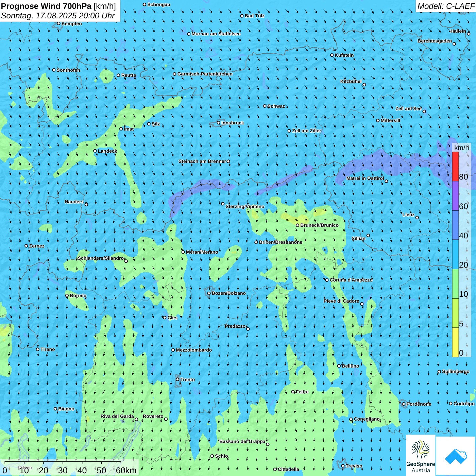
Task: Click the Bozen/Bolzano city marker
Action: pyautogui.click(x=209, y=293)
